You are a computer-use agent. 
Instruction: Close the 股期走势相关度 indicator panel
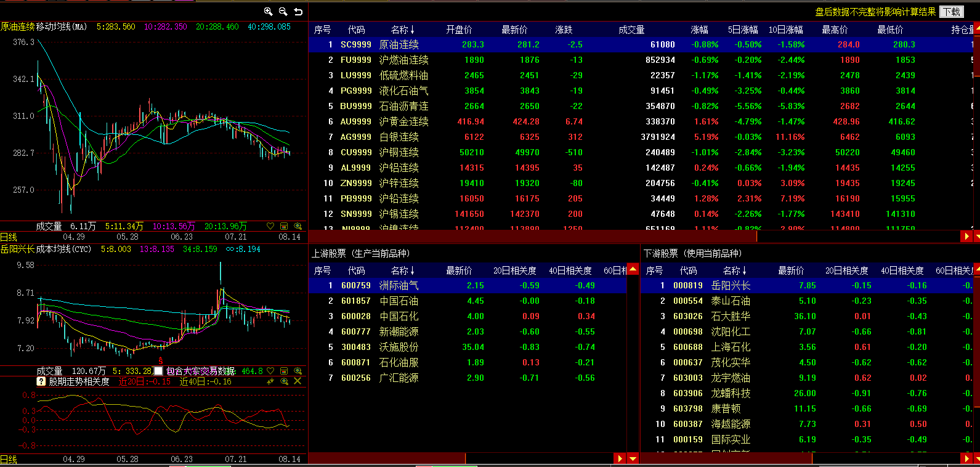298,381
